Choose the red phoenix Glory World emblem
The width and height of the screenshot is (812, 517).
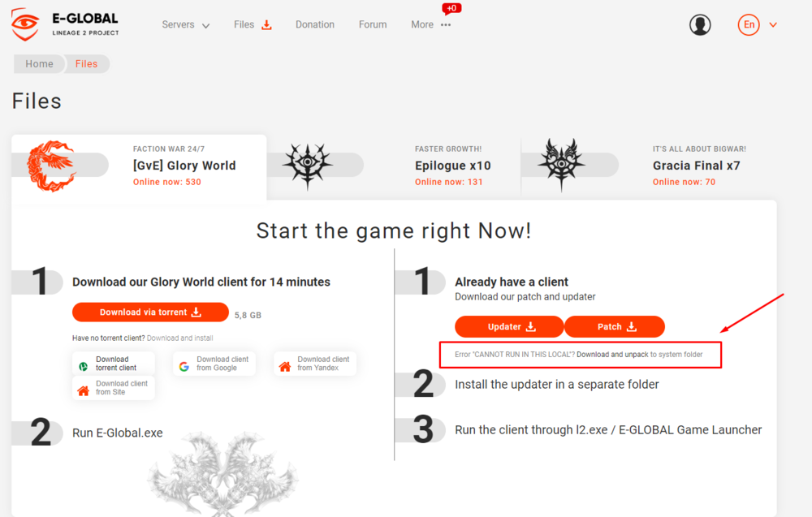(50, 166)
